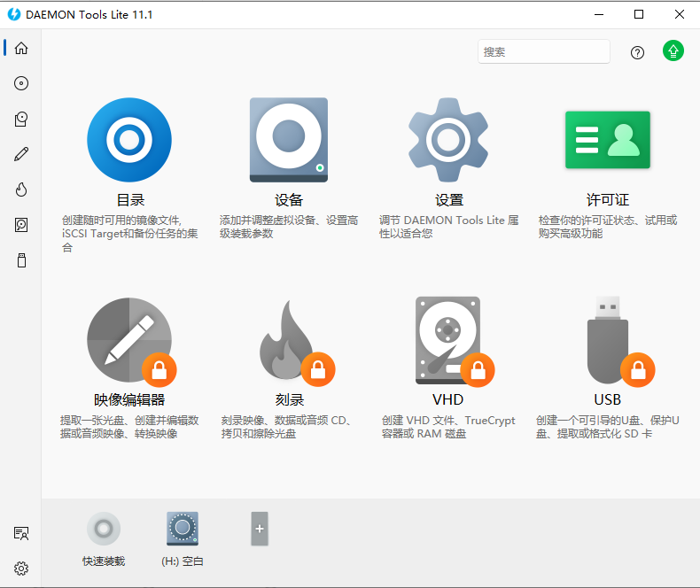Screen dimensions: 700x588
Task: Click description 添加并调整虚拟设备
Action: (x=289, y=227)
